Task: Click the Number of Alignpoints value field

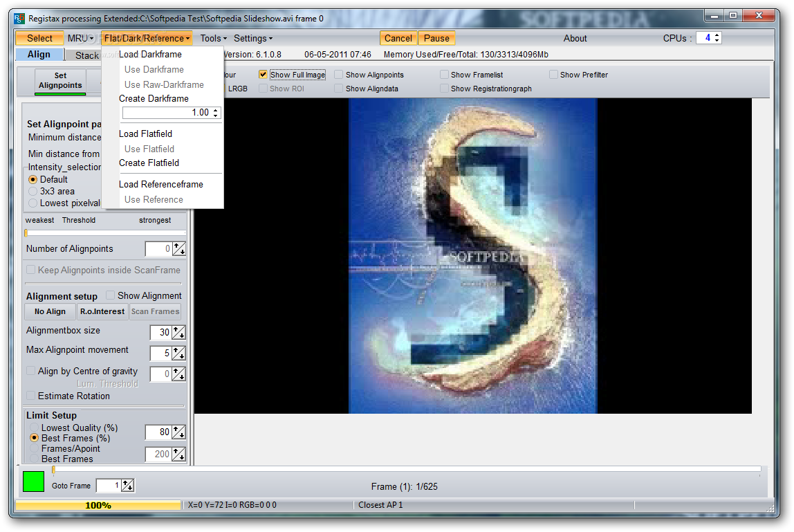Action: [158, 249]
